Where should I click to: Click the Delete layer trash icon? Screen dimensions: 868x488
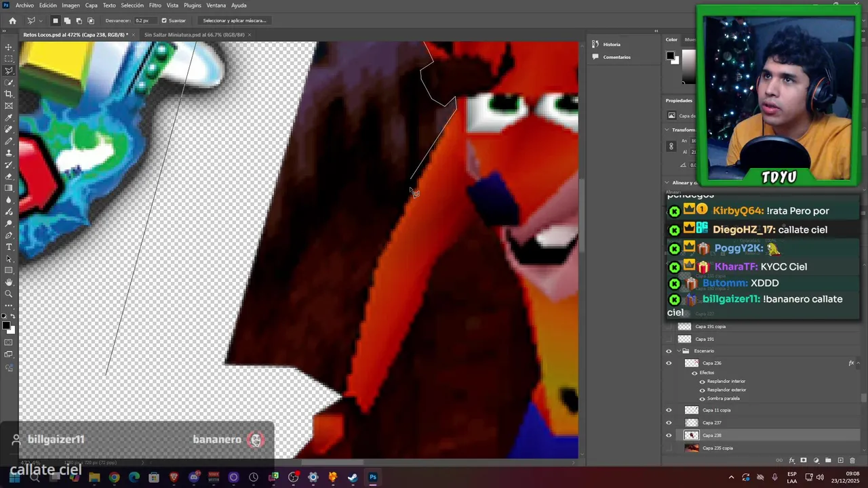coord(853,461)
